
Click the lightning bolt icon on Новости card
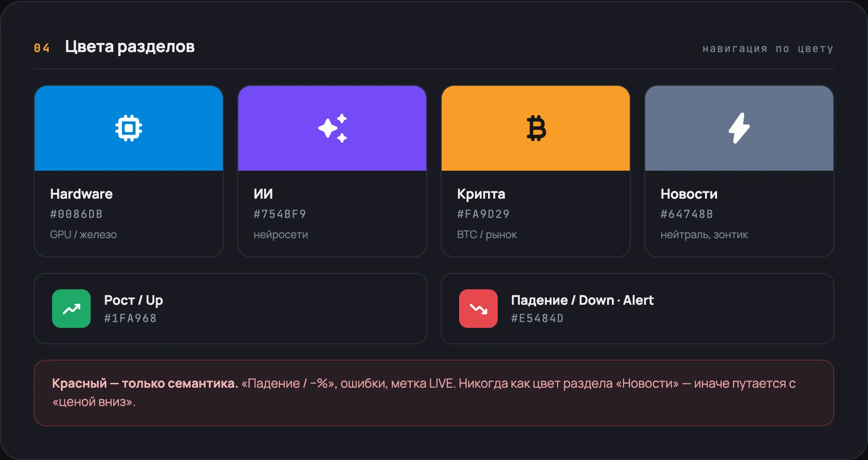(x=739, y=128)
